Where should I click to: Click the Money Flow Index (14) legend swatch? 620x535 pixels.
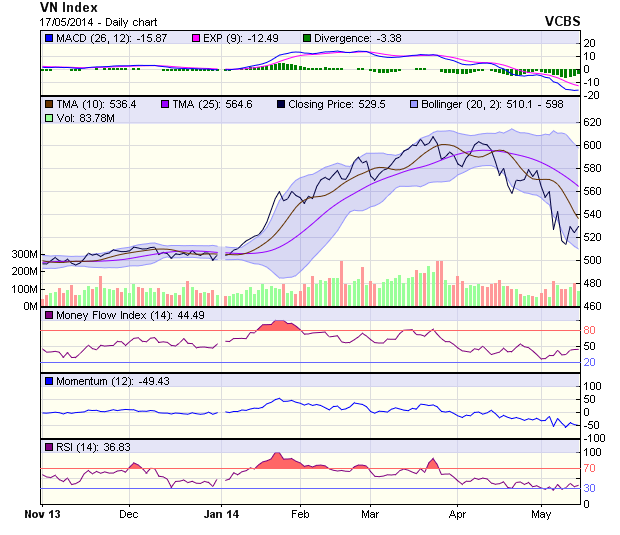pos(49,316)
